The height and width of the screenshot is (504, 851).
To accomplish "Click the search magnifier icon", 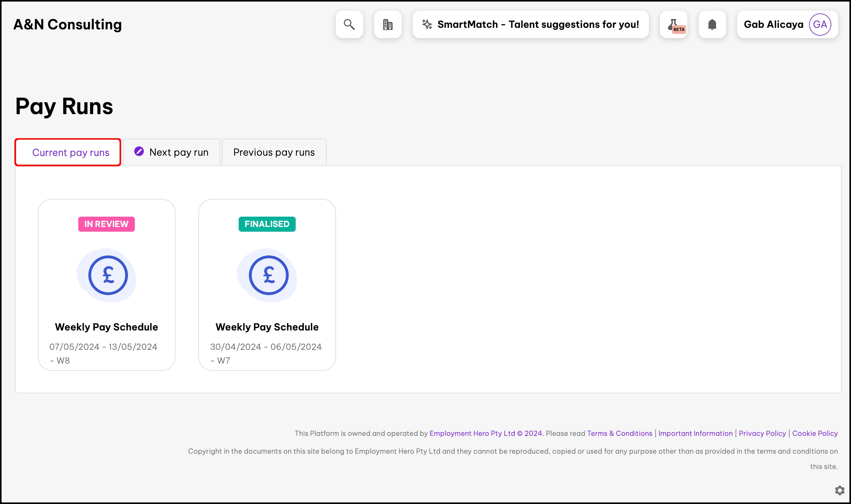I will click(x=349, y=24).
